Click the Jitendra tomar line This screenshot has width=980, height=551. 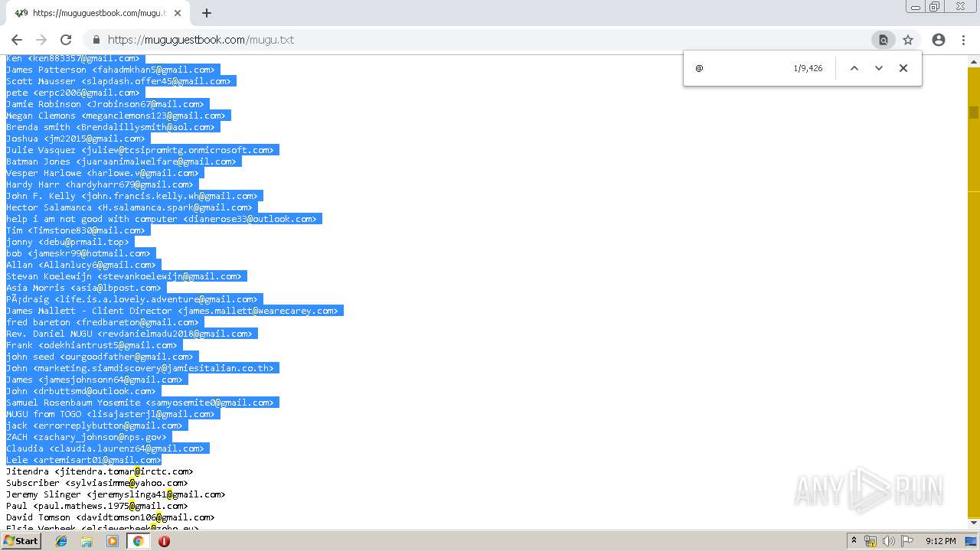(x=100, y=471)
